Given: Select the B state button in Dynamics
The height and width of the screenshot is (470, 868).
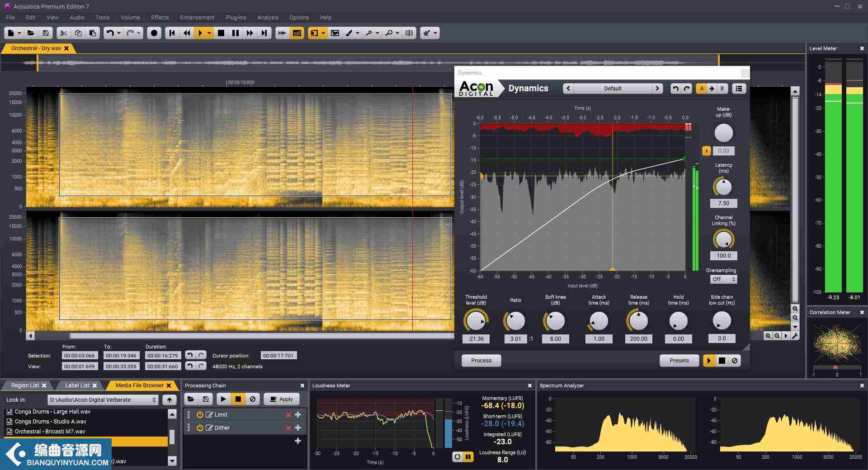Looking at the screenshot, I should tap(722, 89).
